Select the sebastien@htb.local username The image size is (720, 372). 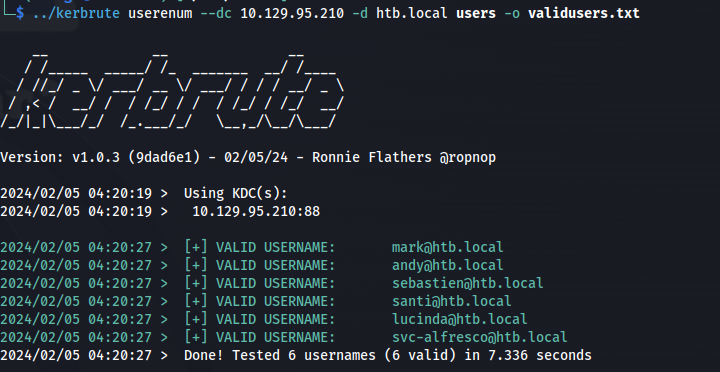467,283
